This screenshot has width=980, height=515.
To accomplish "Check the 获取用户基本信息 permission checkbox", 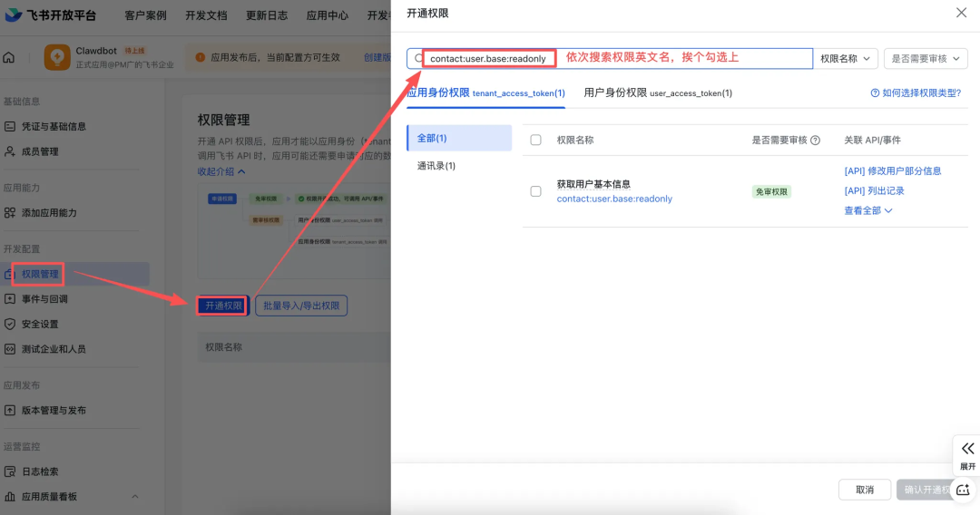I will pyautogui.click(x=535, y=191).
